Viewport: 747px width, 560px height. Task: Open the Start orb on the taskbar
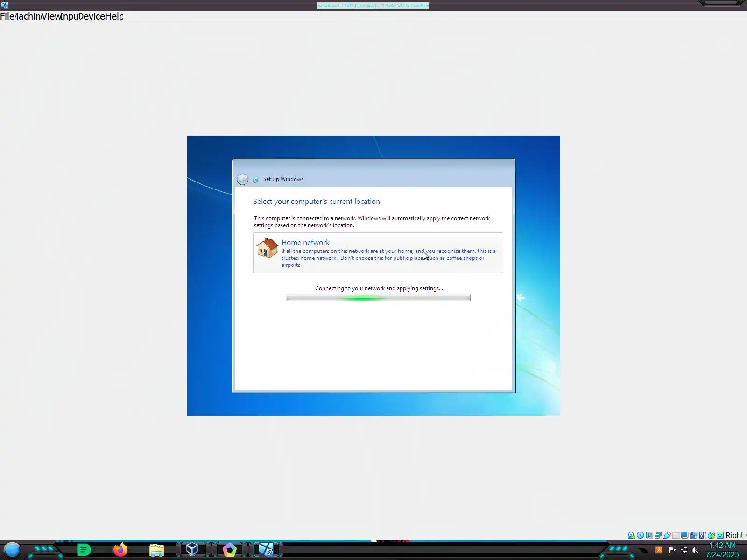pos(12,550)
